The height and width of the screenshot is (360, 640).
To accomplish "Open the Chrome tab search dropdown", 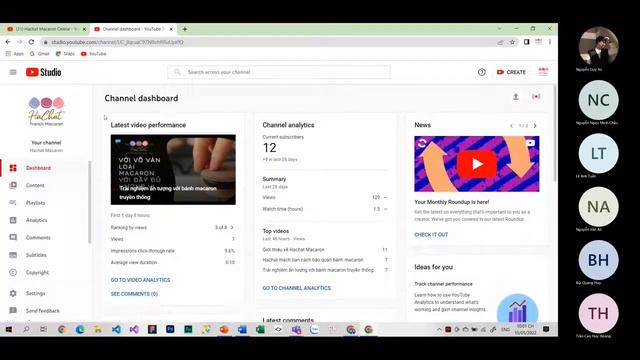I will [x=500, y=29].
